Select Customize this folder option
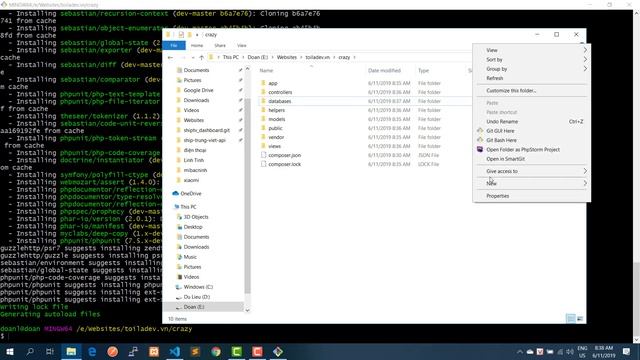Screen dimensions: 640x360 (x=511, y=91)
